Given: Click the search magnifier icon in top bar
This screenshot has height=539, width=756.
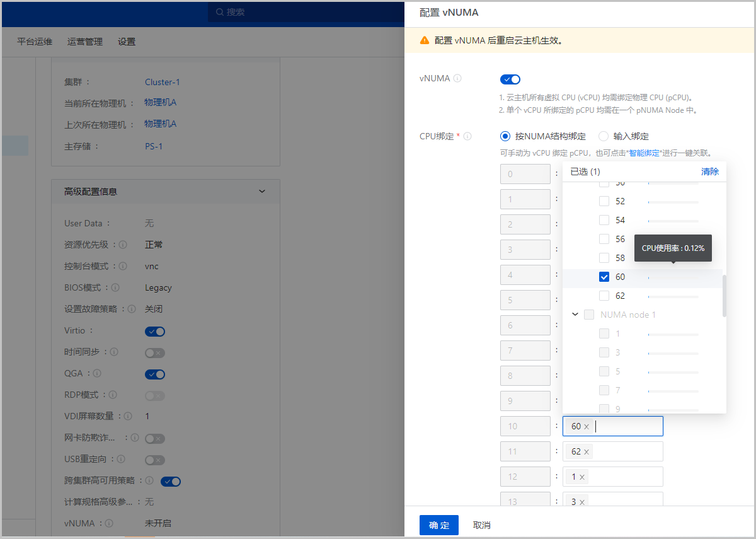Looking at the screenshot, I should [219, 12].
